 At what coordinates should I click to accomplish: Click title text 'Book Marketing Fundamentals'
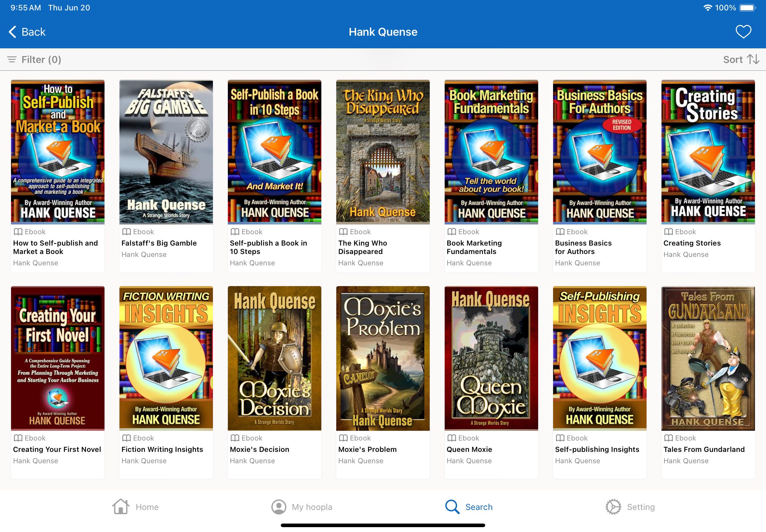(x=474, y=247)
